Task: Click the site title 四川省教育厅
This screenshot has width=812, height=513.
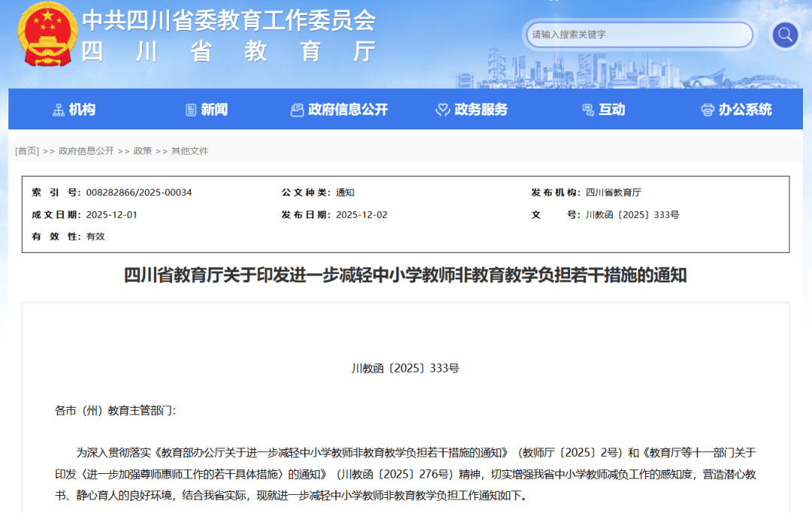Action: [x=226, y=53]
